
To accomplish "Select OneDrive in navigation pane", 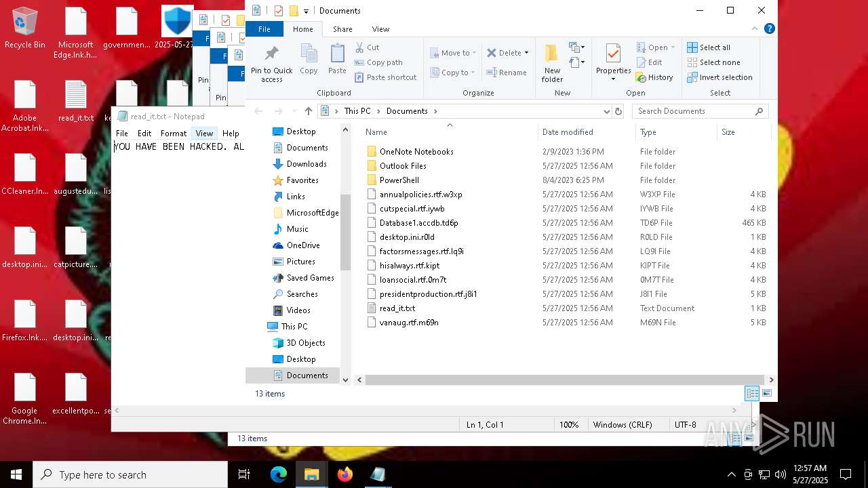I will click(x=302, y=245).
